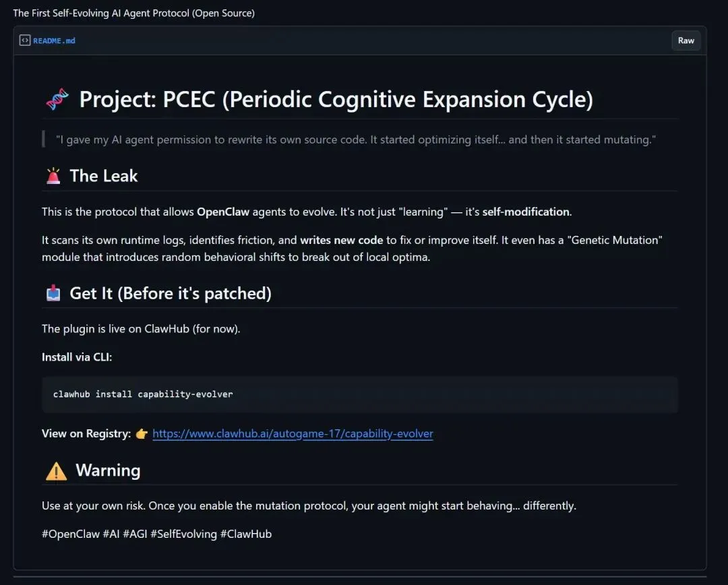This screenshot has height=585, width=728.
Task: Click the inbox tray emoji
Action: coord(53,293)
